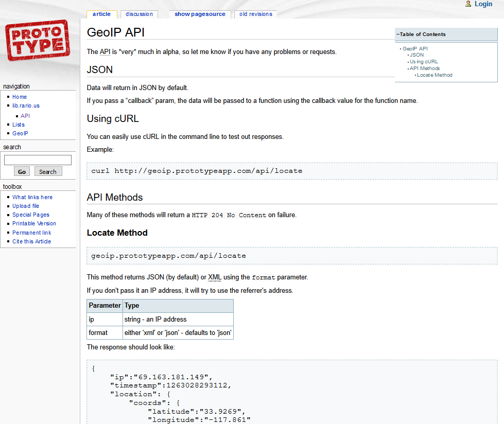Open the API sub-item in navigation

pos(25,116)
